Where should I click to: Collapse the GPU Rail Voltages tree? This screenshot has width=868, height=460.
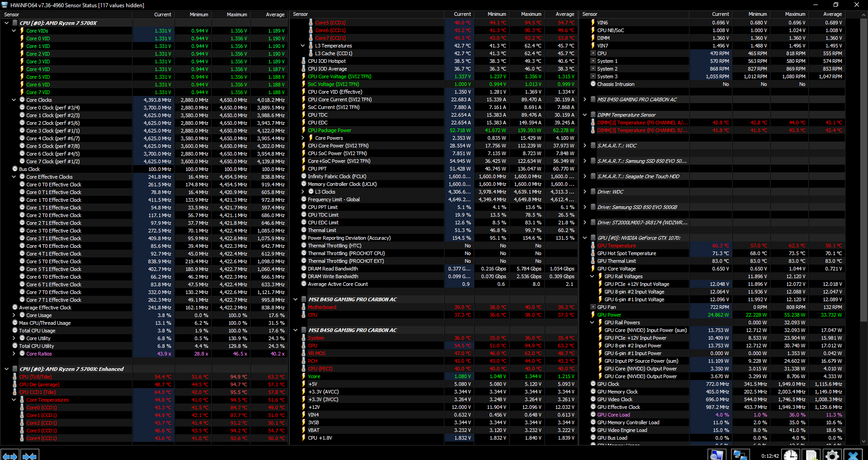click(x=592, y=276)
